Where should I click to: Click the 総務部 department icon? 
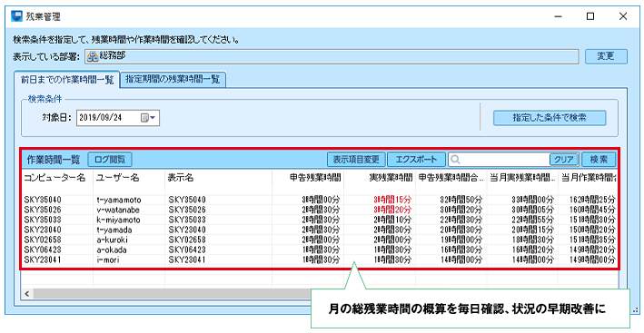pos(93,56)
